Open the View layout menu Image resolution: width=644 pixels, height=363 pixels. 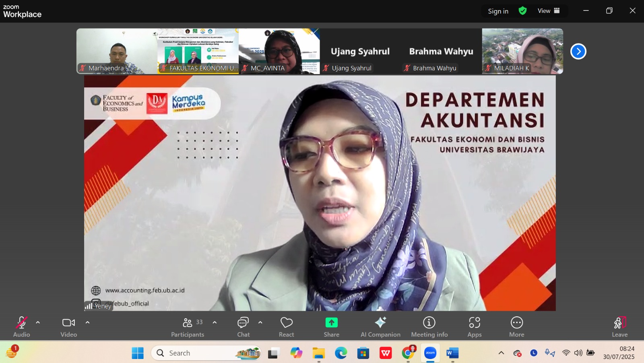click(548, 11)
